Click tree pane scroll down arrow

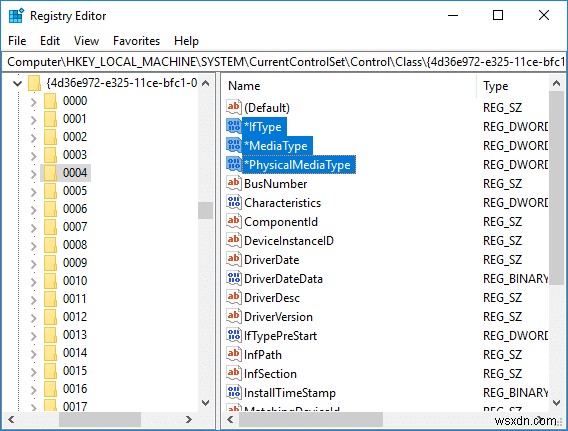205,403
